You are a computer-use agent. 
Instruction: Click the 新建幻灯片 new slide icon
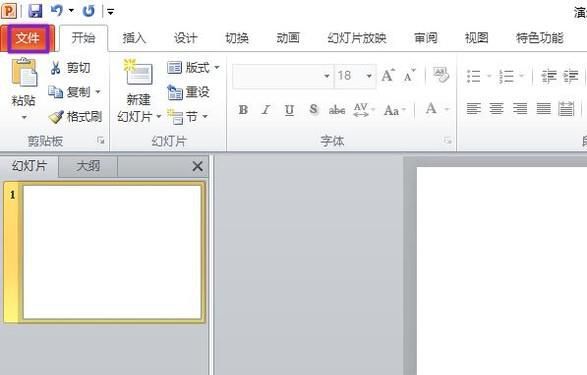point(138,72)
